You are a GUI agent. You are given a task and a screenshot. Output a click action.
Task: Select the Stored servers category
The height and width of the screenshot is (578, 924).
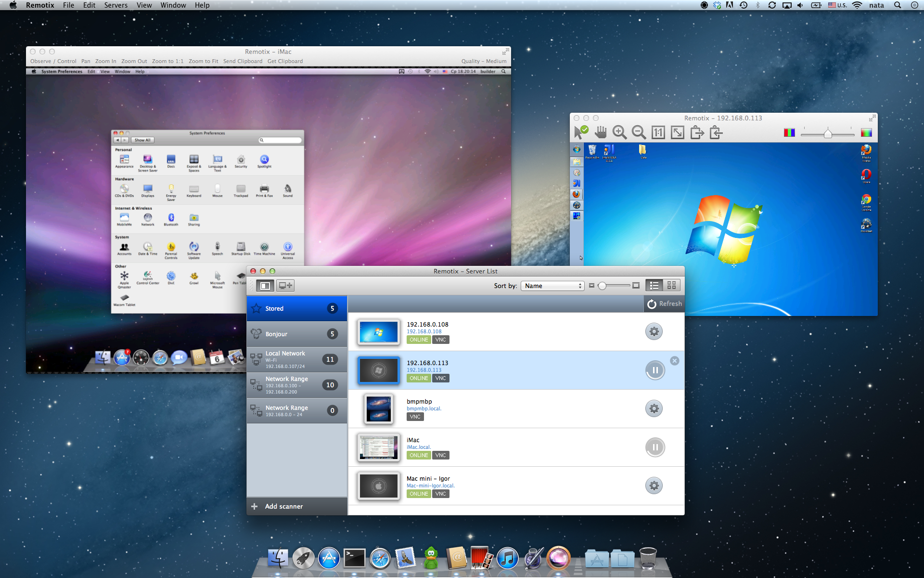(297, 308)
